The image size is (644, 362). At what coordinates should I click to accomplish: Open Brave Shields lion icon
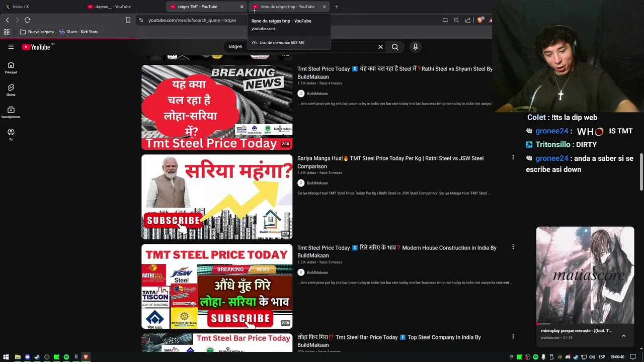point(480,20)
